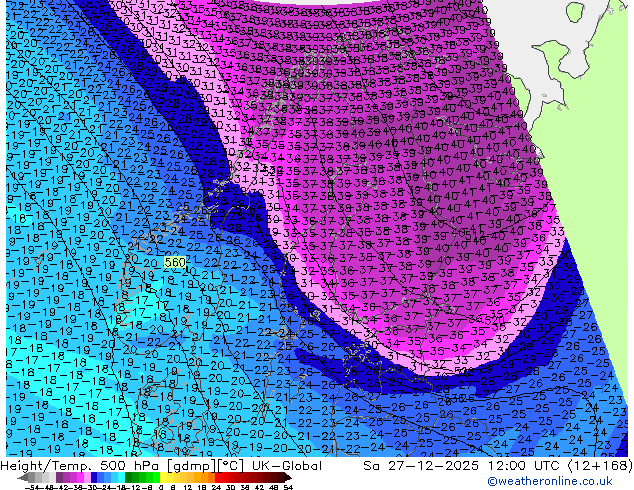Click the '-54' legend scale value
Viewport: 634px width, 490px height.
click(x=32, y=487)
